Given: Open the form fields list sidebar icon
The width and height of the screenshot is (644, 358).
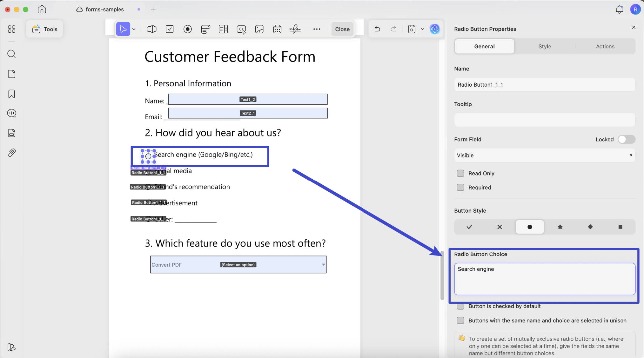Looking at the screenshot, I should pyautogui.click(x=11, y=133).
